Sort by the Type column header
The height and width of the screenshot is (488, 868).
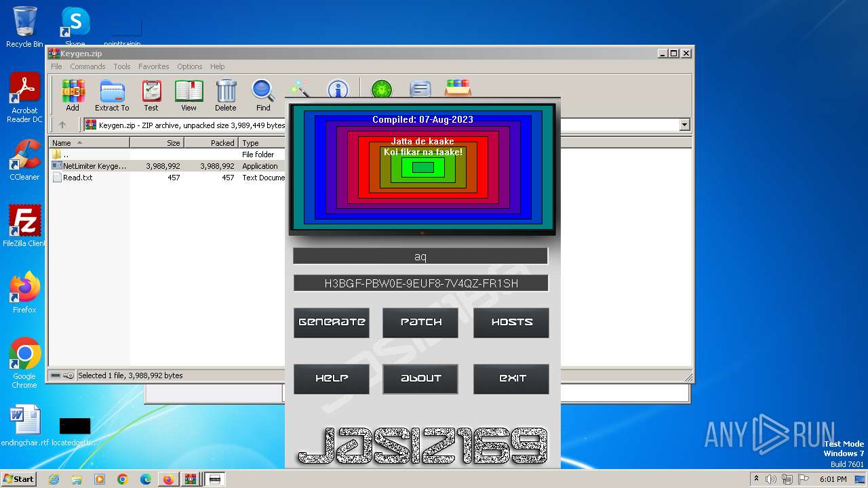click(x=262, y=143)
